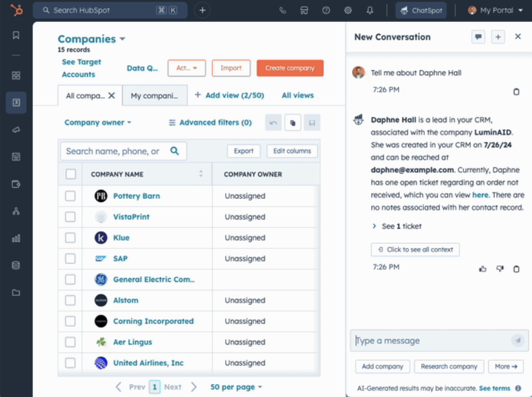The width and height of the screenshot is (532, 397).
Task: Go to previous page chevron
Action: tap(119, 387)
